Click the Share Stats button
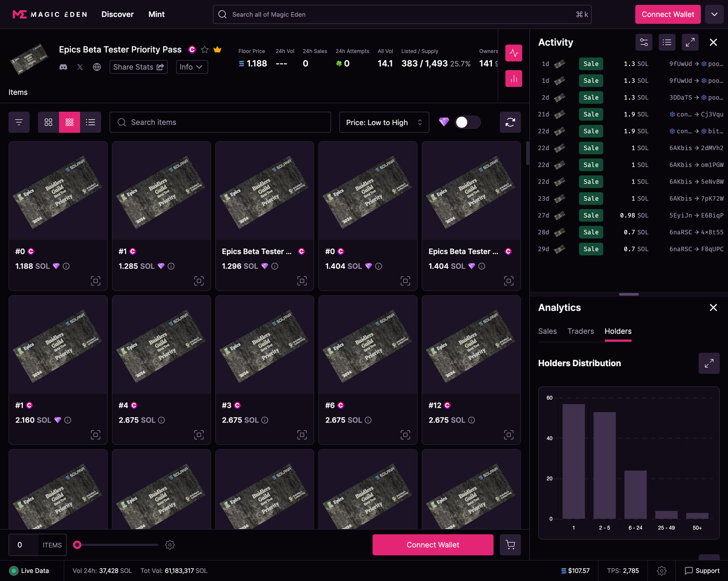The image size is (728, 581). (138, 67)
